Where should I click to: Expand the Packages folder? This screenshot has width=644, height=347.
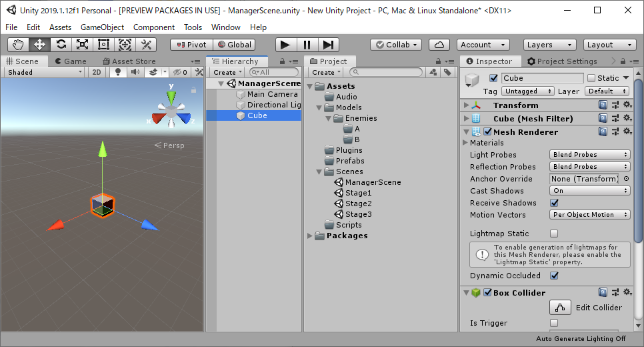tap(310, 236)
